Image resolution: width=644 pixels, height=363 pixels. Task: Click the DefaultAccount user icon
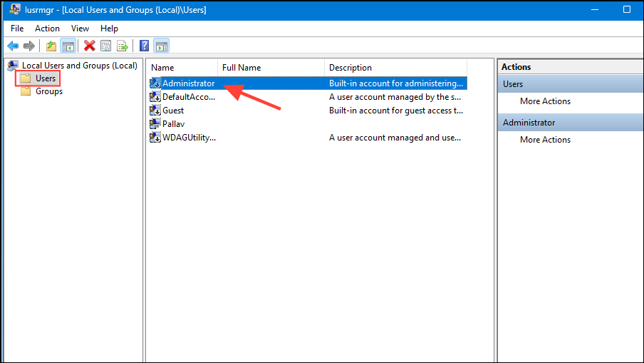point(155,96)
